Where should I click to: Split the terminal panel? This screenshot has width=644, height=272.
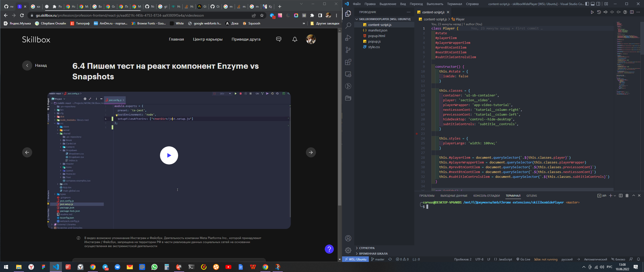point(621,196)
